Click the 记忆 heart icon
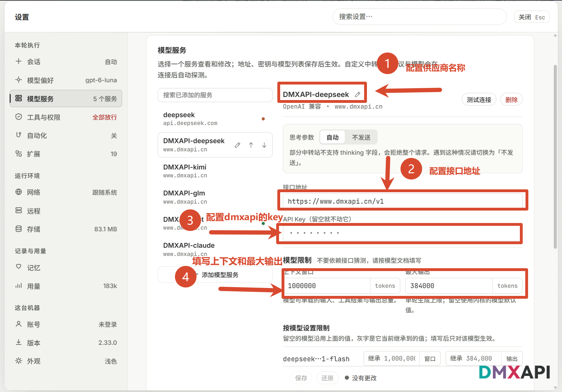This screenshot has width=562, height=392. point(19,267)
